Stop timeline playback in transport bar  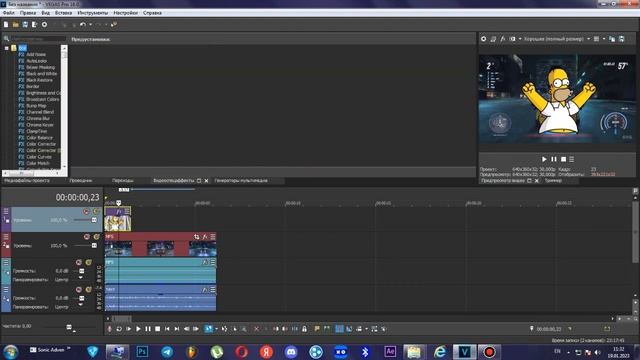[x=158, y=329]
